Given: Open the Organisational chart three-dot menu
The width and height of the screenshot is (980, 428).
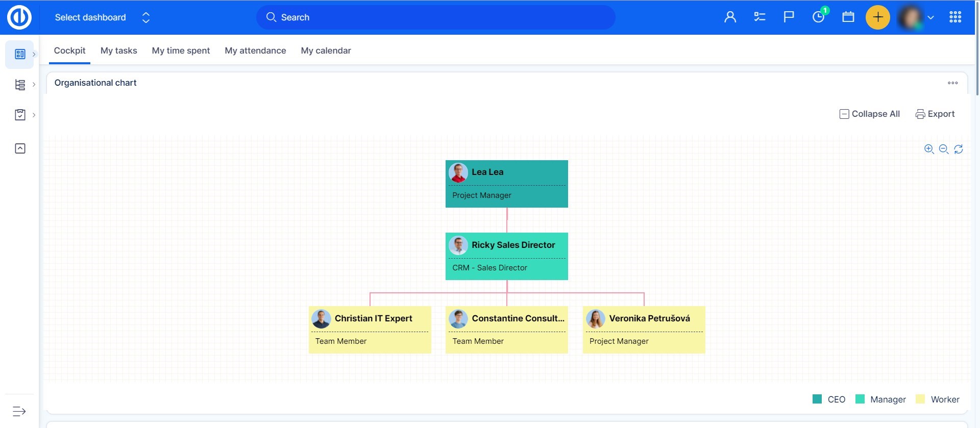Looking at the screenshot, I should click(x=952, y=83).
